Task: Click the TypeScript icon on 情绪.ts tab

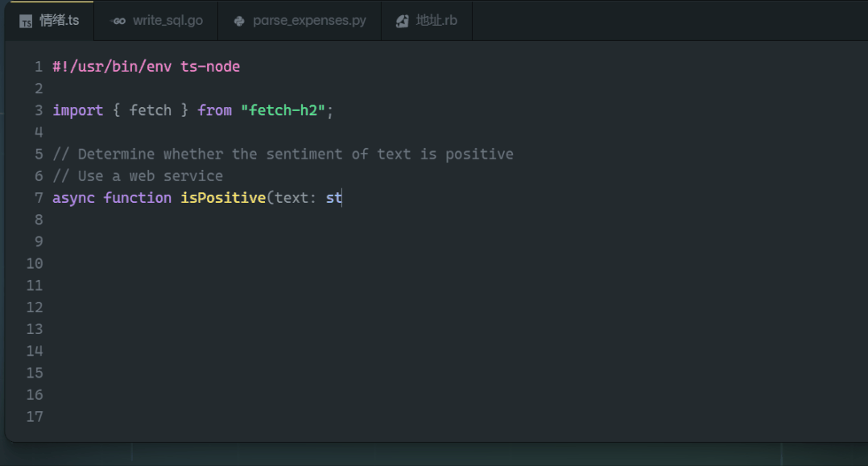Action: (x=26, y=22)
